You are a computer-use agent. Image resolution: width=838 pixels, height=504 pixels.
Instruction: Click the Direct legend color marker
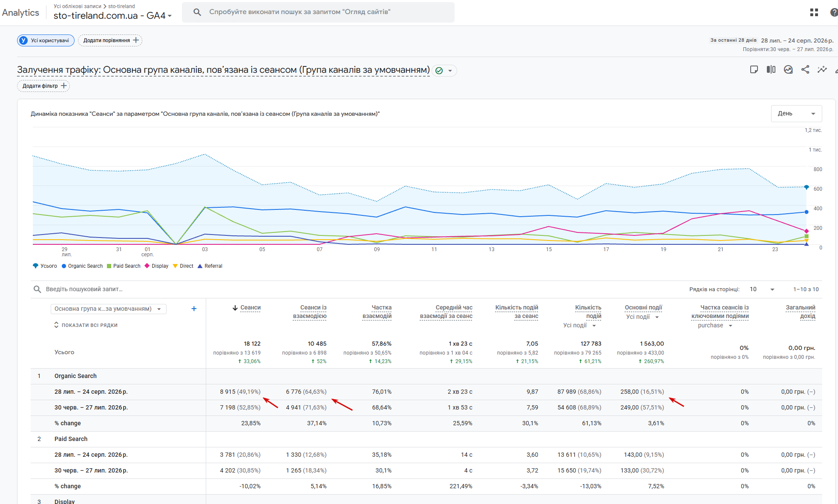(x=175, y=266)
